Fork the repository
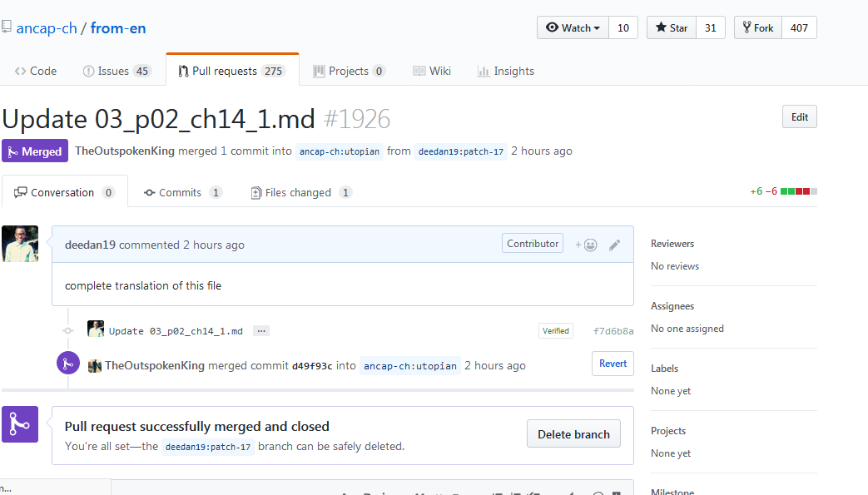Image resolution: width=868 pixels, height=495 pixels. point(758,27)
